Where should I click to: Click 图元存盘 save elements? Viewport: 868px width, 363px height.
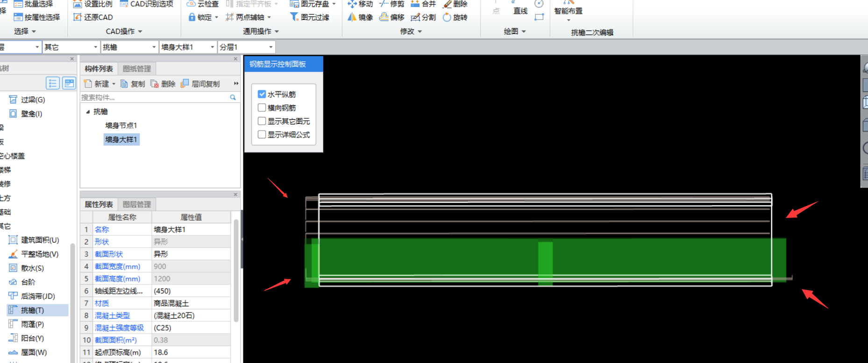pos(313,4)
